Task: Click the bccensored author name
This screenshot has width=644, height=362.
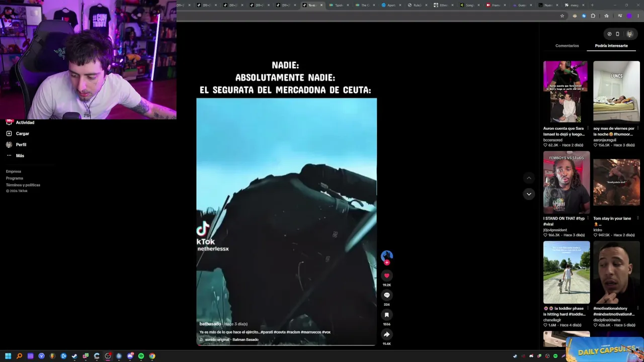Action: coord(552,140)
